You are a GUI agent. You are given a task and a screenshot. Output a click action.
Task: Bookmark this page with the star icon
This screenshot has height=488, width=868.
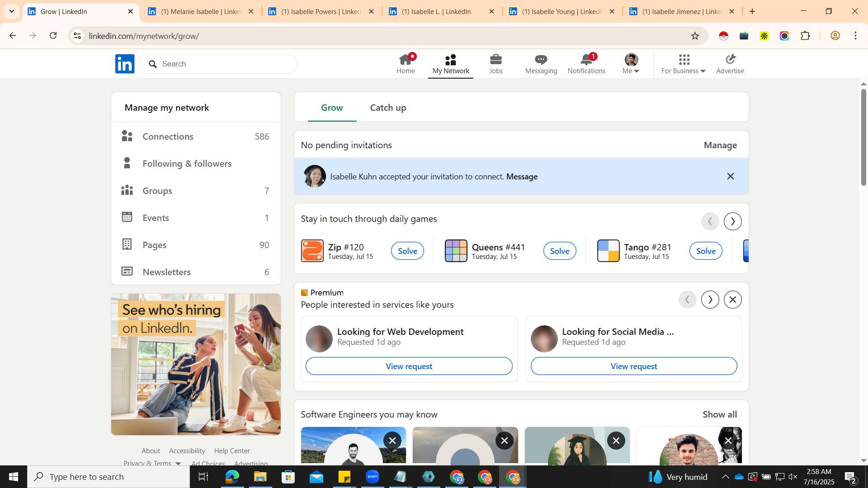click(695, 36)
